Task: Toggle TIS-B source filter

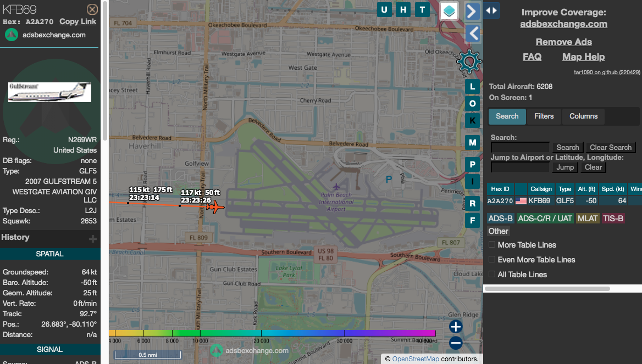Action: (613, 219)
